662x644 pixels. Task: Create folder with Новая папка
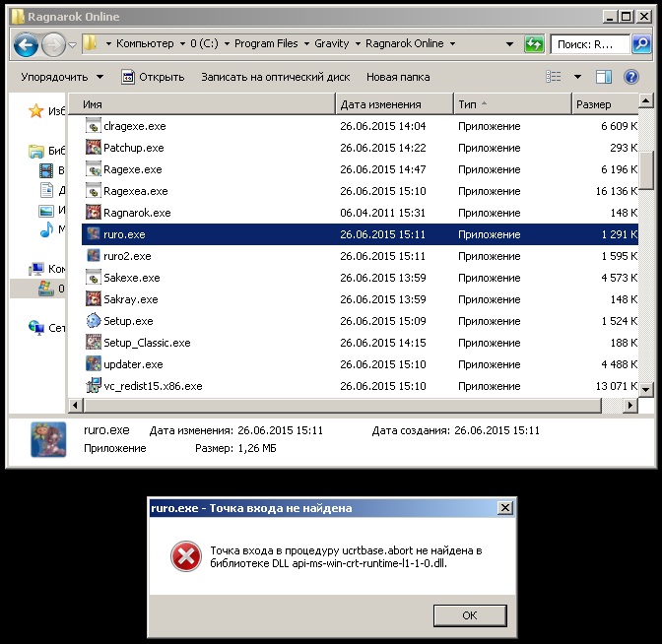[x=398, y=77]
